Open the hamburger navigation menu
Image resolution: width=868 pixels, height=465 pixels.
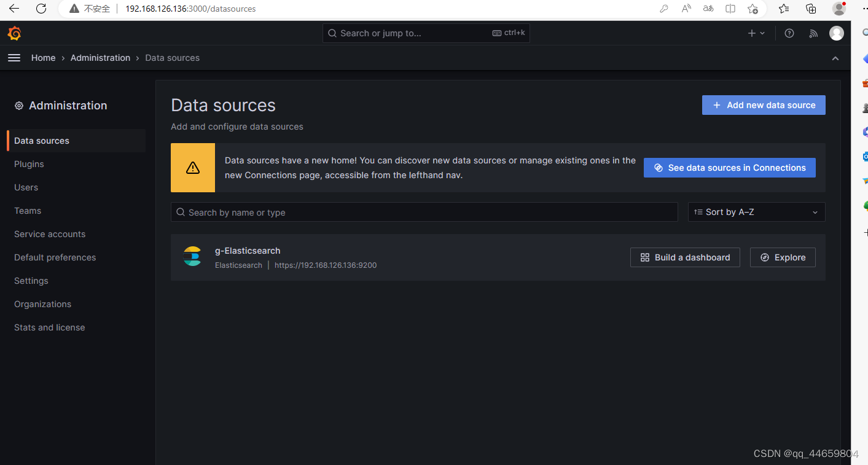[x=14, y=58]
